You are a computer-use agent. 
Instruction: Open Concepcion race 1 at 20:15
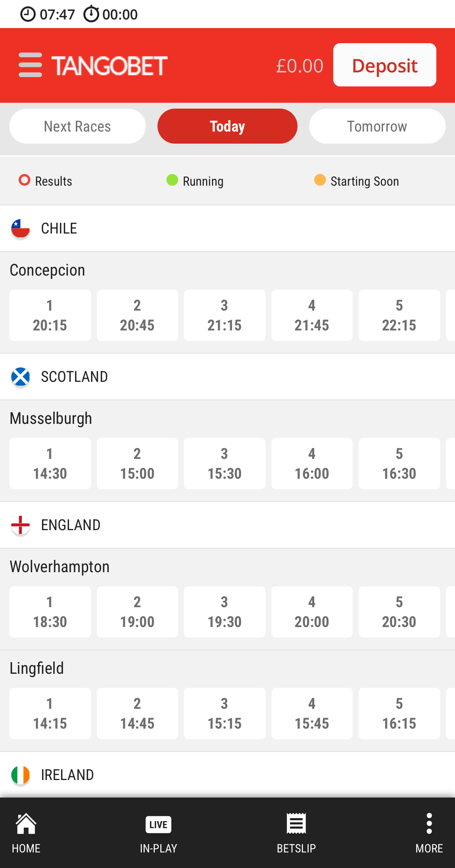click(50, 315)
